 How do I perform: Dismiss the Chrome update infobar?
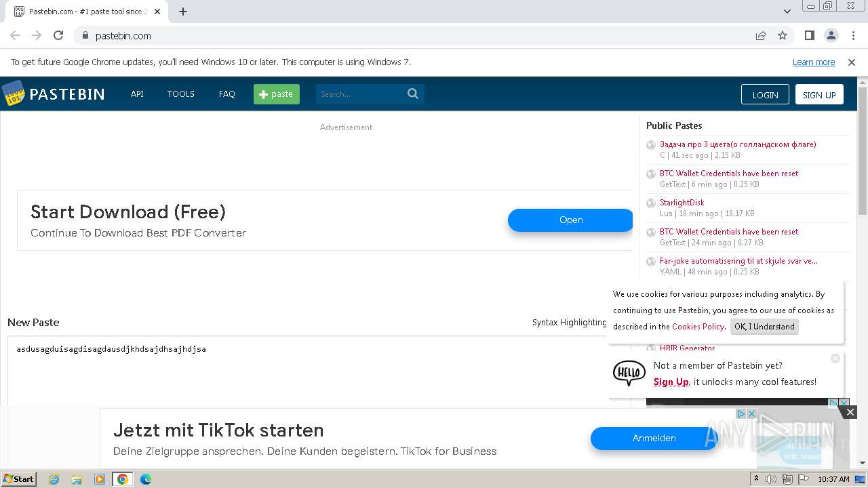click(x=852, y=62)
